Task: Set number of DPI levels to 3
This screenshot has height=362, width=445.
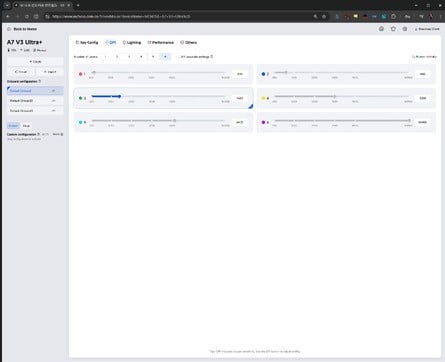Action: [129, 57]
